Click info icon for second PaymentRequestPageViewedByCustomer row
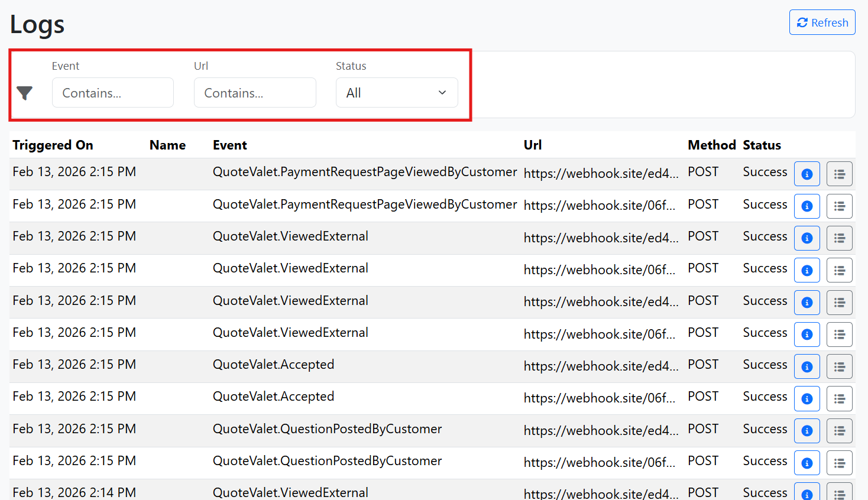This screenshot has height=500, width=868. [807, 206]
